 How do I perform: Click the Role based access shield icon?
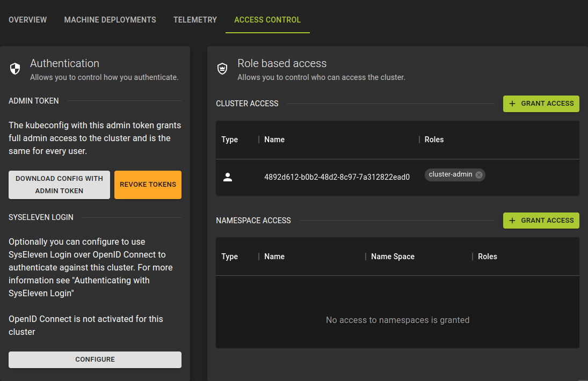222,69
